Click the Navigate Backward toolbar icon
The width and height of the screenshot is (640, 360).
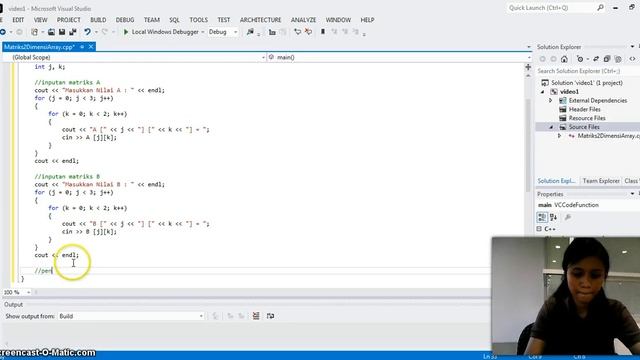click(x=3, y=32)
